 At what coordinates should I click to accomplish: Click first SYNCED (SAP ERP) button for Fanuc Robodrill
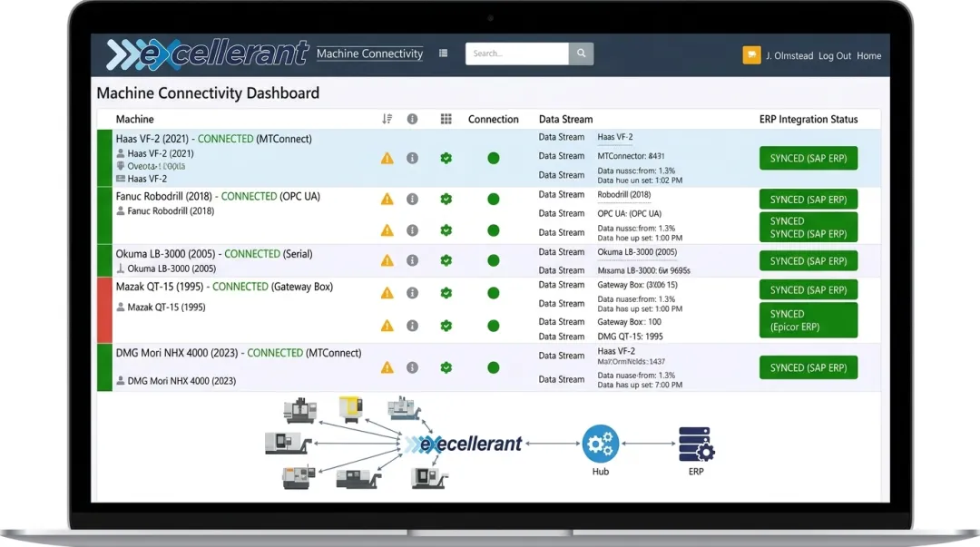(x=808, y=200)
